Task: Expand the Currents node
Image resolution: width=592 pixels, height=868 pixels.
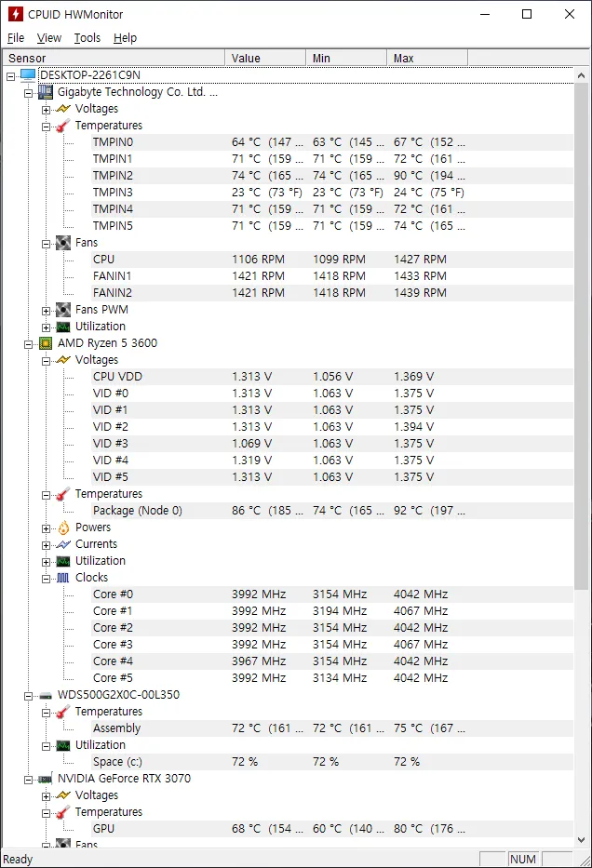Action: [x=47, y=545]
